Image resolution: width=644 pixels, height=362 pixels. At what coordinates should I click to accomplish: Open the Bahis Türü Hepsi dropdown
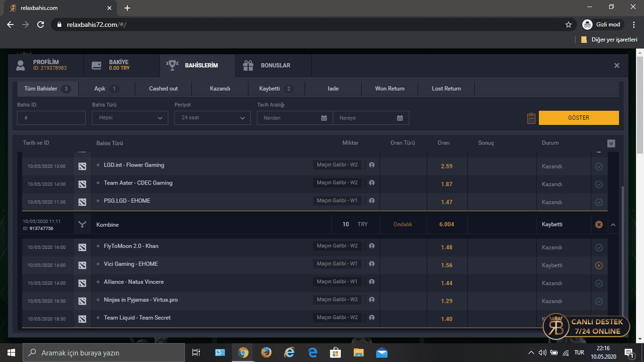[x=130, y=118]
